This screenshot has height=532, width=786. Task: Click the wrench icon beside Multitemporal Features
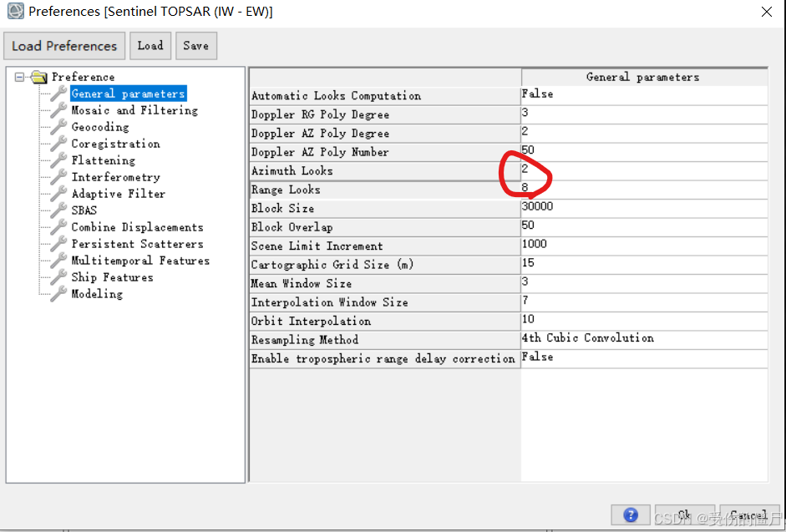[x=58, y=261]
